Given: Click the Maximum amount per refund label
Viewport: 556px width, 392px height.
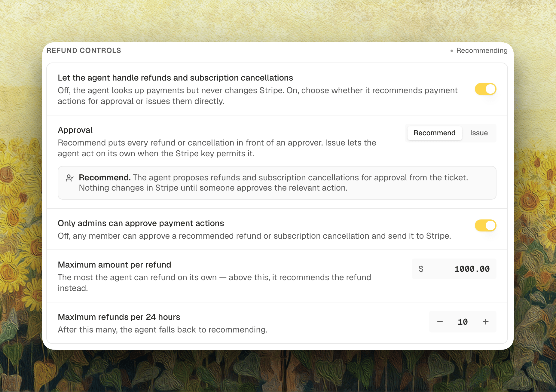Looking at the screenshot, I should 115,265.
